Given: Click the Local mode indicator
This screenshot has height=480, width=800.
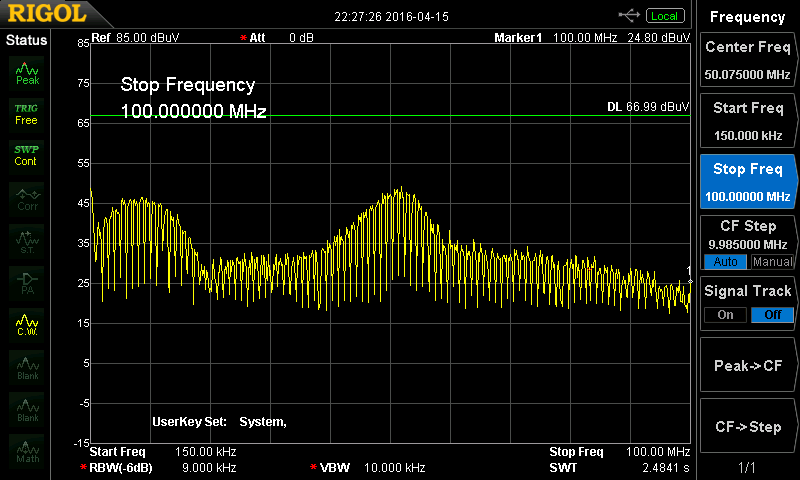Looking at the screenshot, I should click(x=664, y=15).
